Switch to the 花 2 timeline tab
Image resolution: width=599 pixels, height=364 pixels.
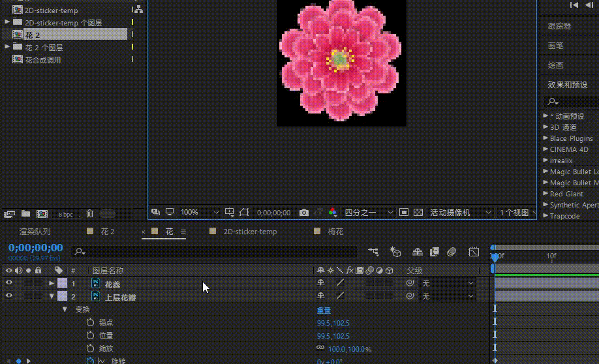coord(108,232)
